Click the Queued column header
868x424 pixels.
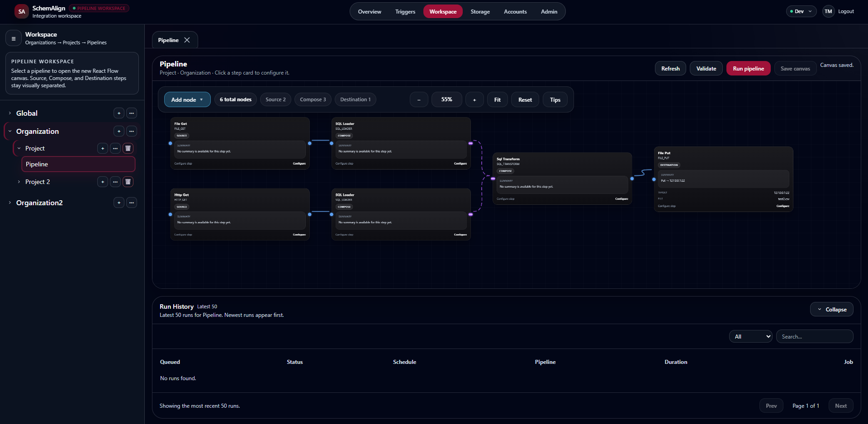170,362
